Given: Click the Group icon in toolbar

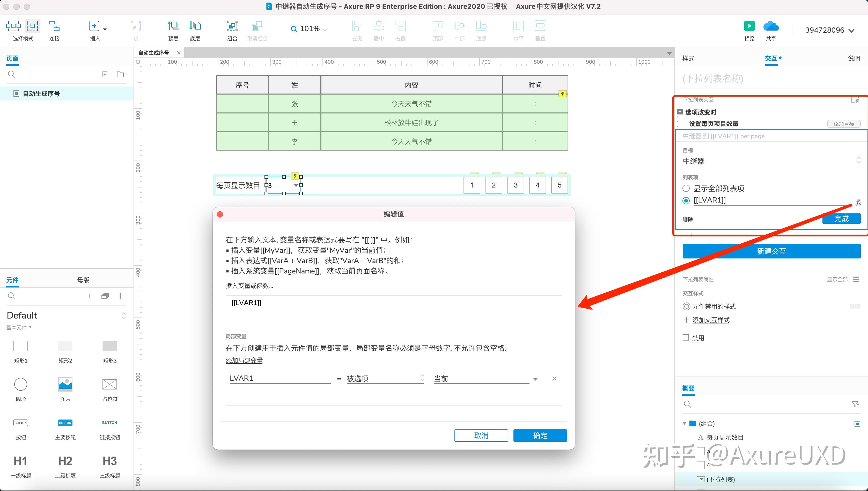Looking at the screenshot, I should click(x=232, y=26).
